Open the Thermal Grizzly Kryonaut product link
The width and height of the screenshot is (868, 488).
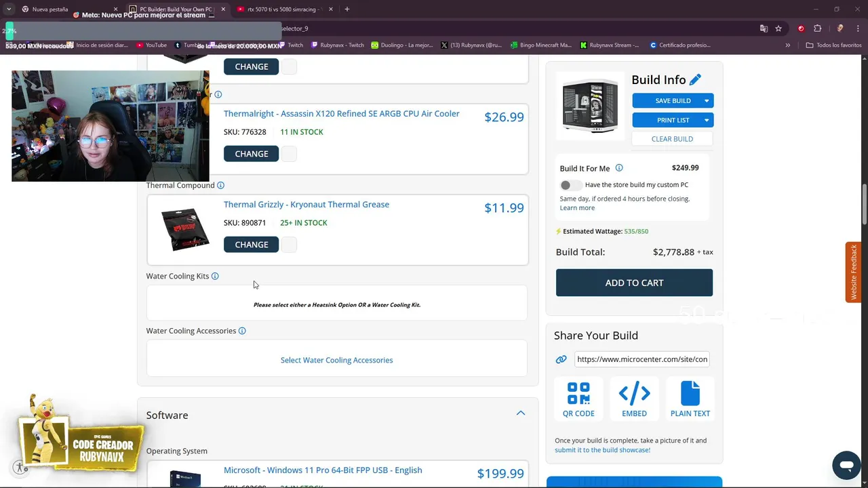click(307, 205)
